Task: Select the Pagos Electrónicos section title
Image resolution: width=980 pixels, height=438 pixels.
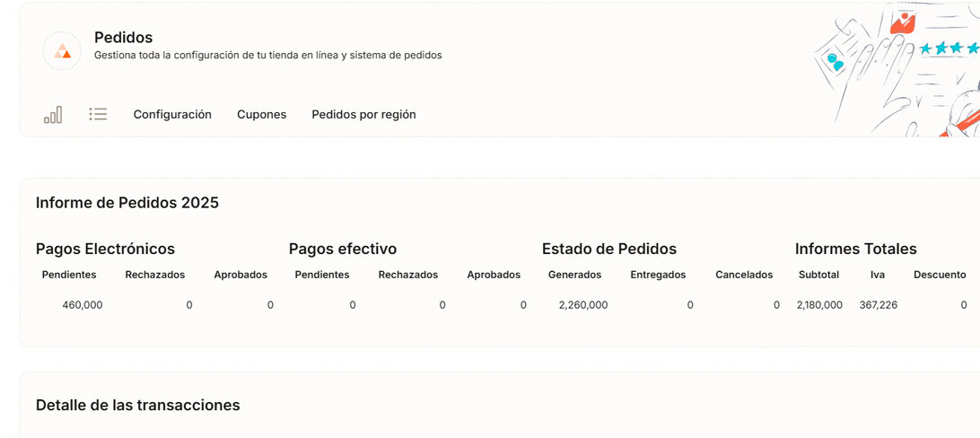Action: (x=105, y=249)
